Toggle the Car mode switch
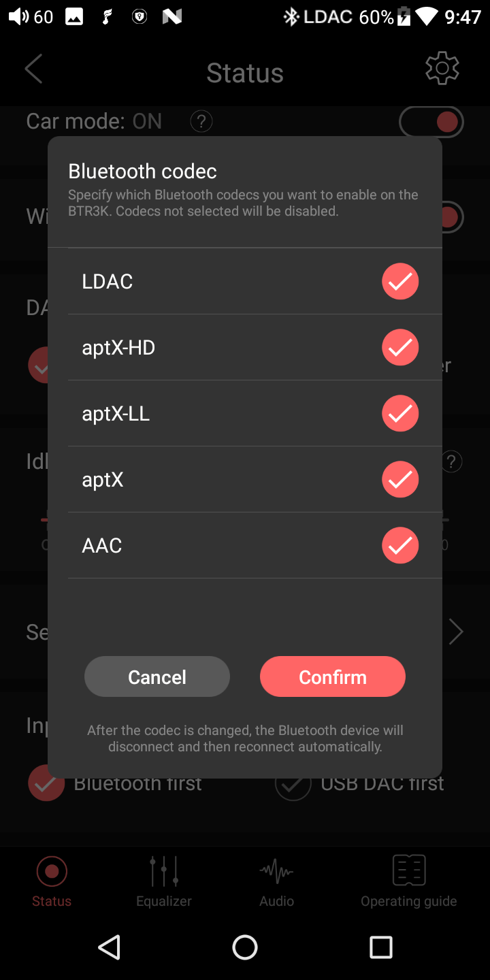This screenshot has height=980, width=490. click(431, 122)
